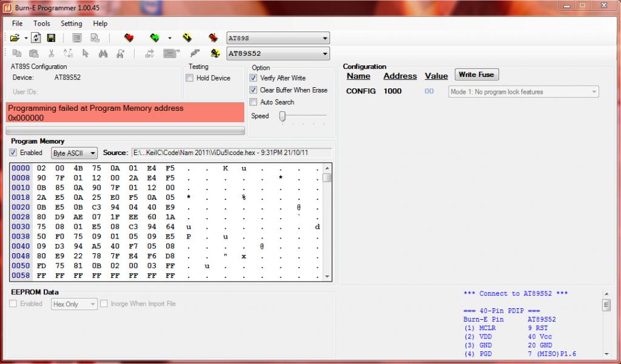This screenshot has height=364, width=621.
Task: Click the red X chip erase icon
Action: click(x=213, y=38)
